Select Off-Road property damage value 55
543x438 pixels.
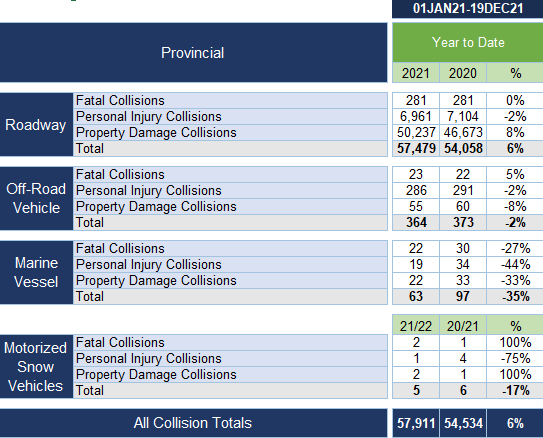[416, 206]
